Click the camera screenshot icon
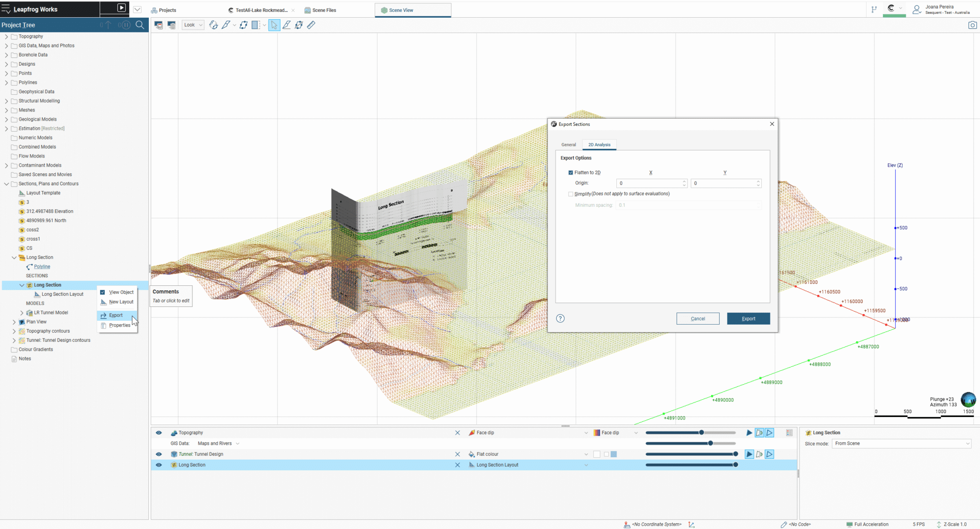 click(x=972, y=25)
